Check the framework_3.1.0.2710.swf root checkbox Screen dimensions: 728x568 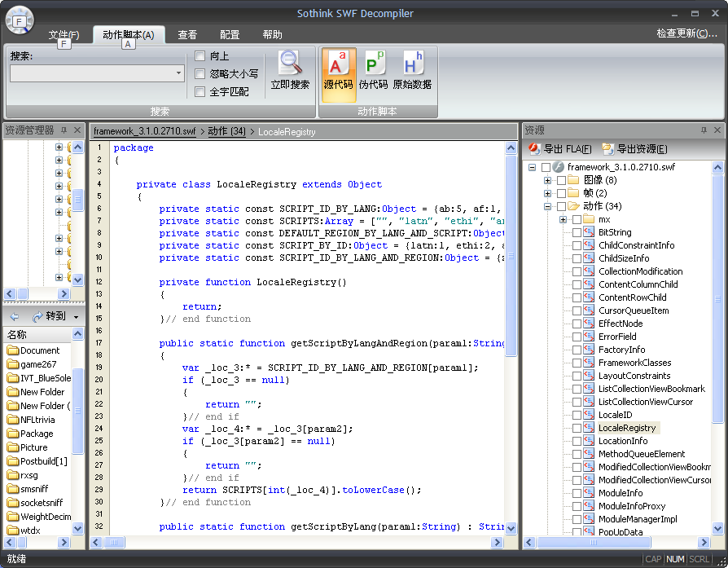coord(546,167)
